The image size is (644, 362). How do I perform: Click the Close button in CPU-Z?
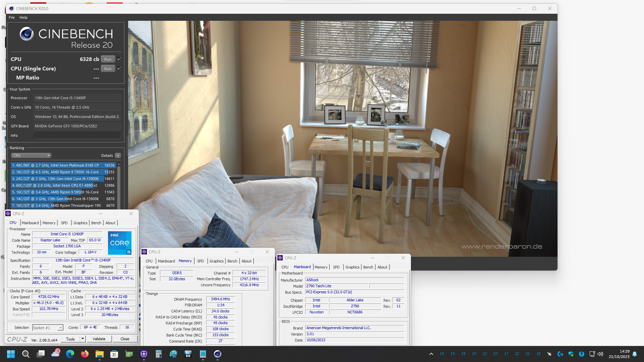click(x=125, y=339)
